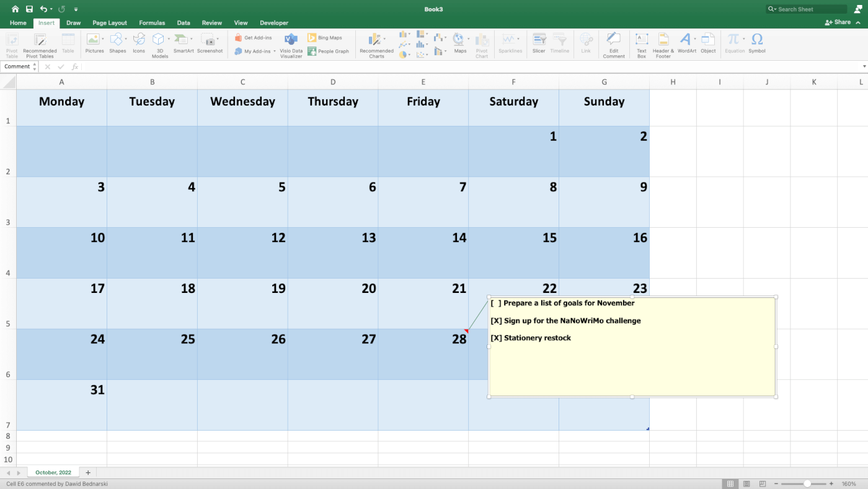Add a new sheet with the plus button
868x489 pixels.
[x=87, y=472]
